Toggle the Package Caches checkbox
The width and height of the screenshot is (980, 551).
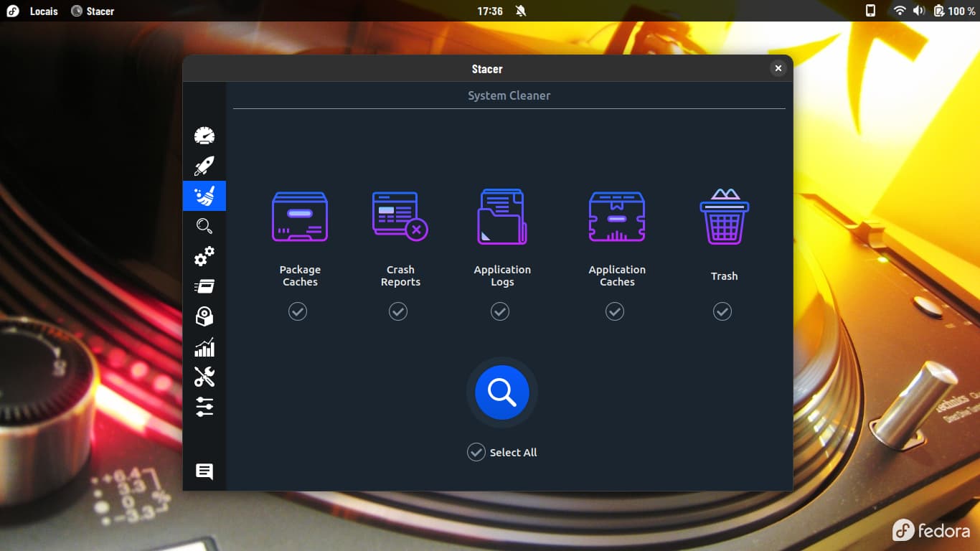(298, 311)
